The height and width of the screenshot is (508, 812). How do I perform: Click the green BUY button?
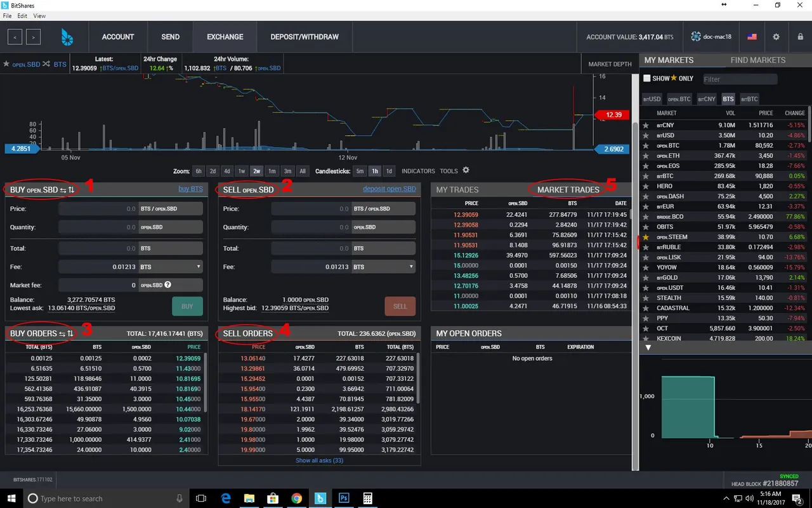[187, 306]
